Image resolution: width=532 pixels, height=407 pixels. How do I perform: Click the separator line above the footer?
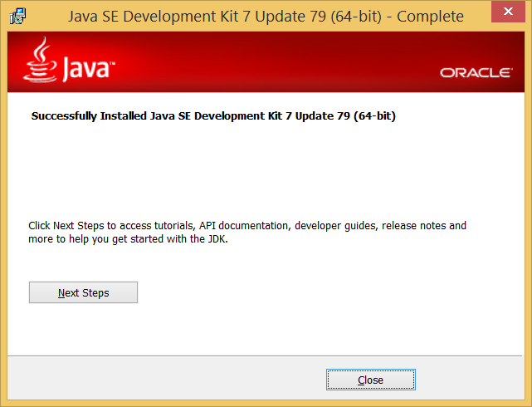click(x=266, y=354)
